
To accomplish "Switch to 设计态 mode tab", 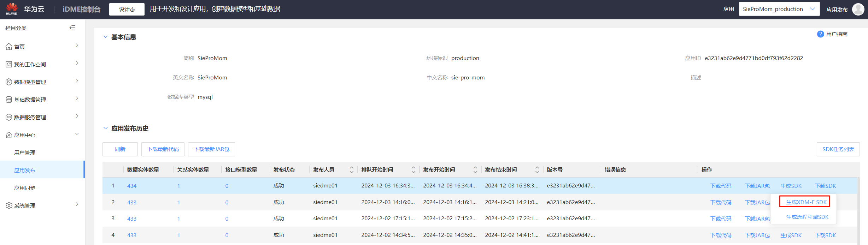I will click(x=127, y=9).
